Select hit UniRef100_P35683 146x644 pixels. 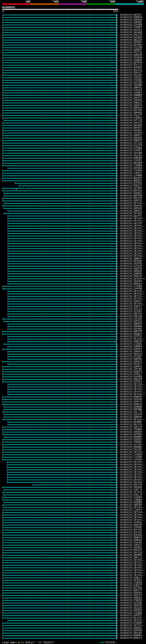131,118
